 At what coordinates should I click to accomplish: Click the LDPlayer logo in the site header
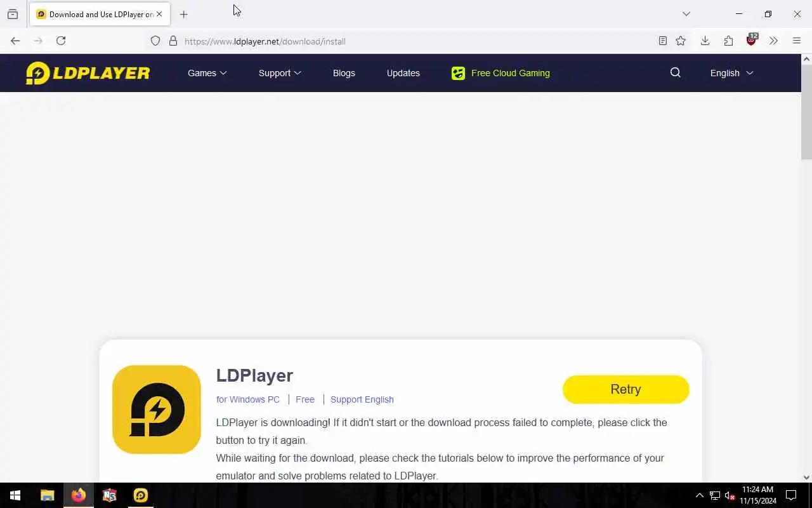88,73
